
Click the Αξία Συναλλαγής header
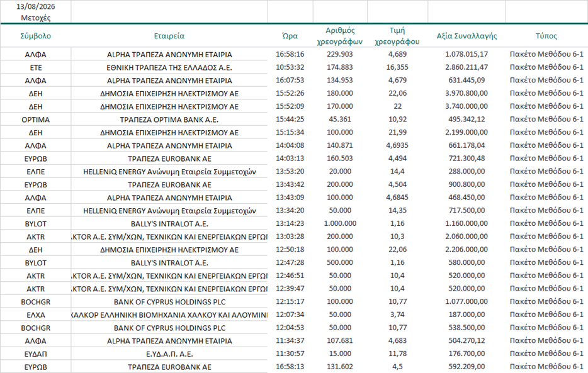coord(466,36)
